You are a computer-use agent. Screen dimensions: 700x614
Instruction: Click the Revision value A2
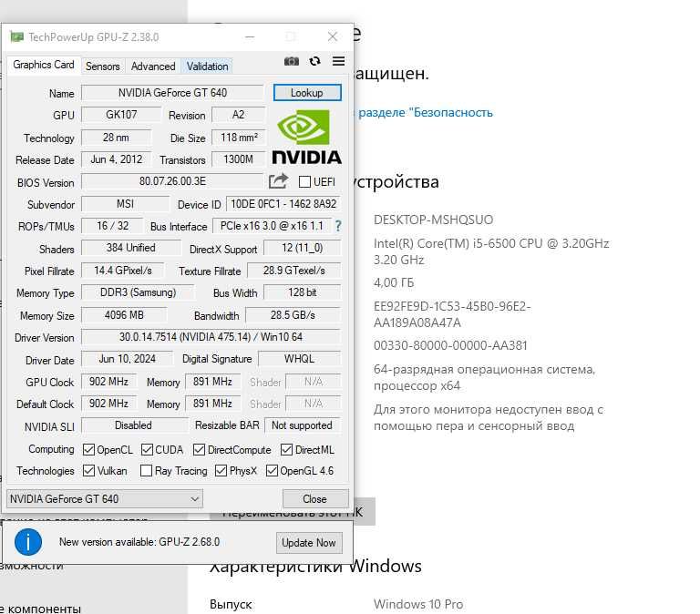(x=238, y=115)
